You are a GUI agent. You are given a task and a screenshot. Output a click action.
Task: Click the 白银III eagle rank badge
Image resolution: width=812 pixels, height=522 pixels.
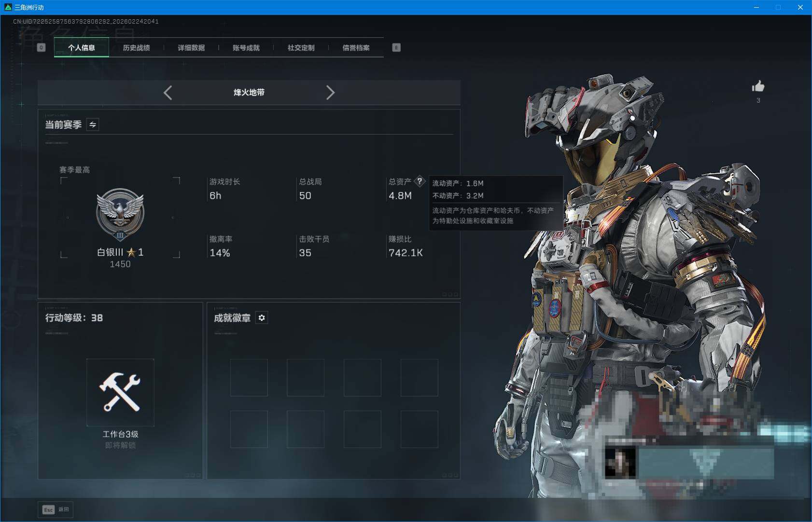pyautogui.click(x=120, y=214)
